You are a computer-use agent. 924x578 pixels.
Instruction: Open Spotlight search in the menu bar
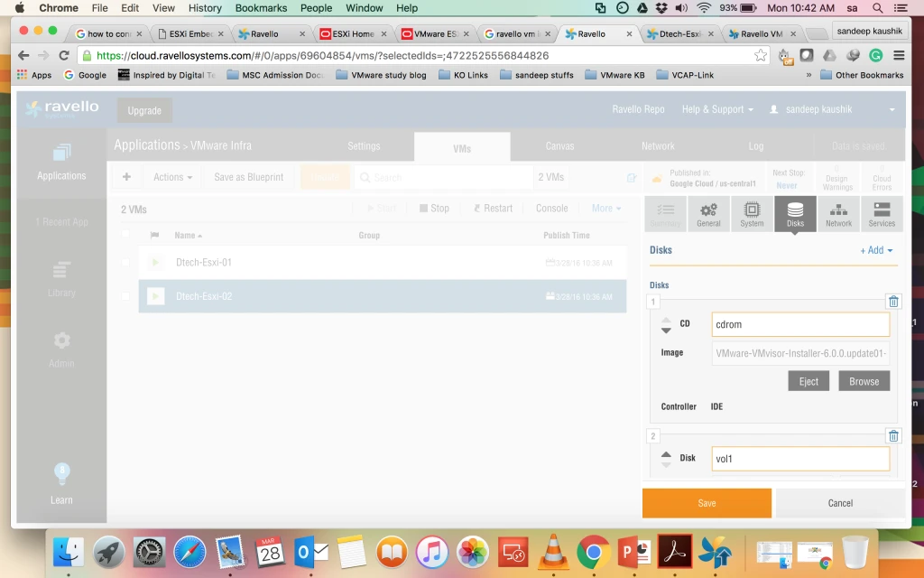point(877,7)
